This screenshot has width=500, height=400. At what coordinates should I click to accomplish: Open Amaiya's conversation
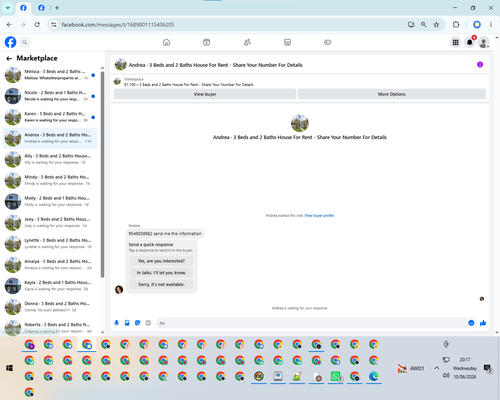[x=50, y=264]
